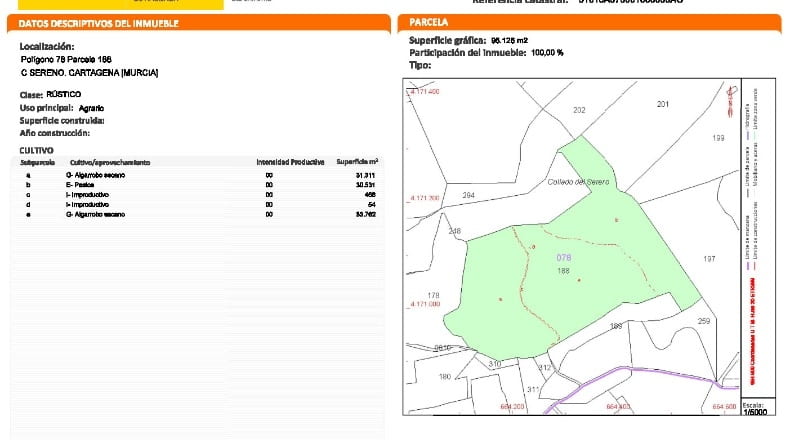Click parcel 180 on the map
Image resolution: width=790 pixels, height=440 pixels.
[445, 376]
